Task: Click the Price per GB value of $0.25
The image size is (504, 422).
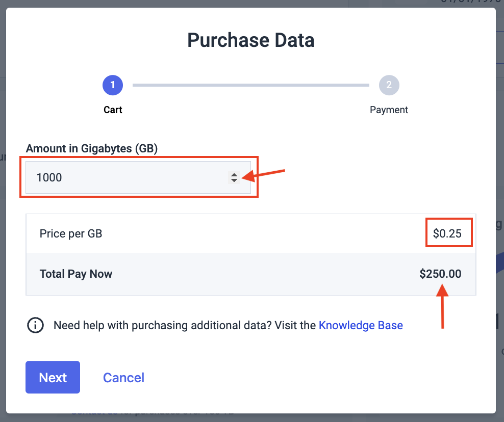Action: point(448,233)
